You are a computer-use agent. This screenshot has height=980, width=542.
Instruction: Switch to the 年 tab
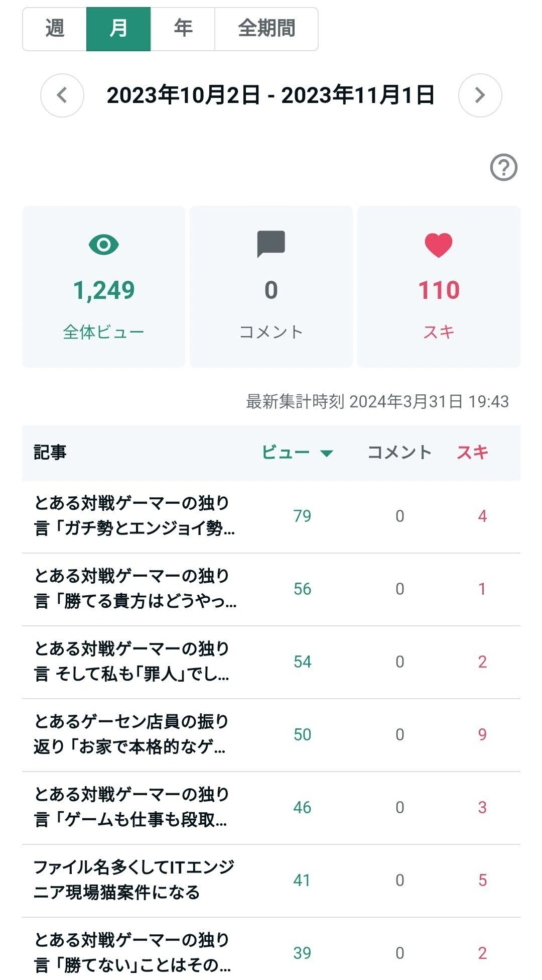click(x=183, y=29)
